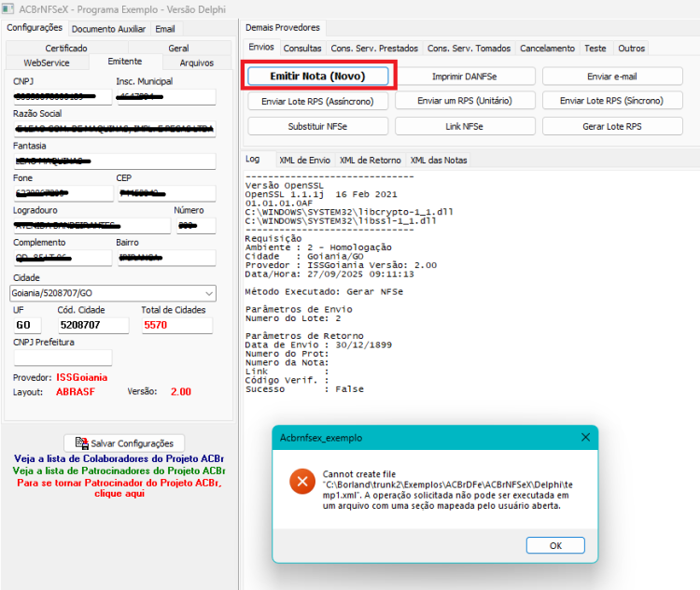The height and width of the screenshot is (590, 700).
Task: Click the Bairro input field
Action: coord(166,258)
